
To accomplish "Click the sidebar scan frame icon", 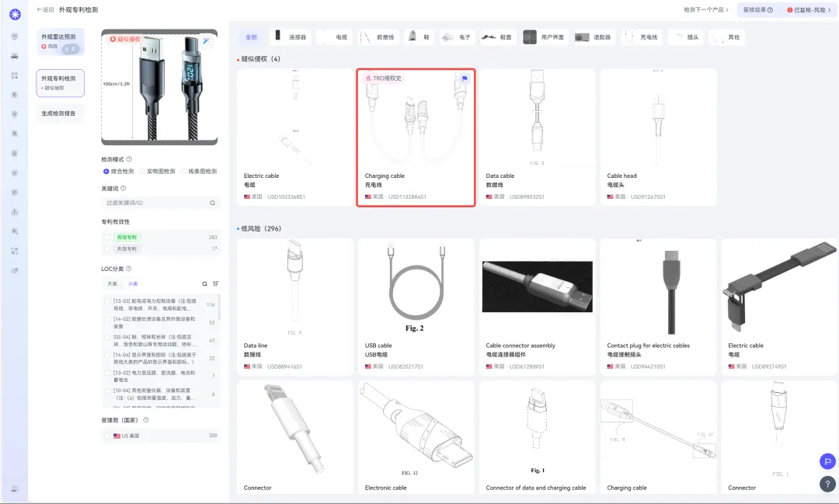I will tap(15, 251).
